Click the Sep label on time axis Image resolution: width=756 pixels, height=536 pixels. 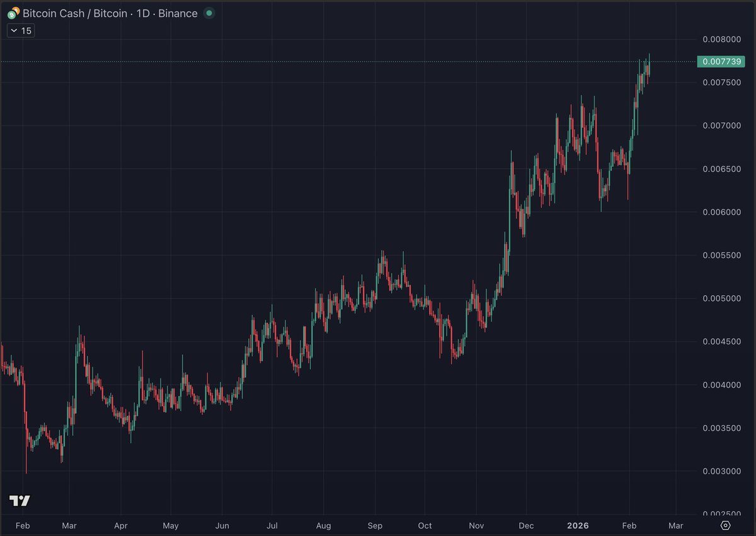point(375,525)
